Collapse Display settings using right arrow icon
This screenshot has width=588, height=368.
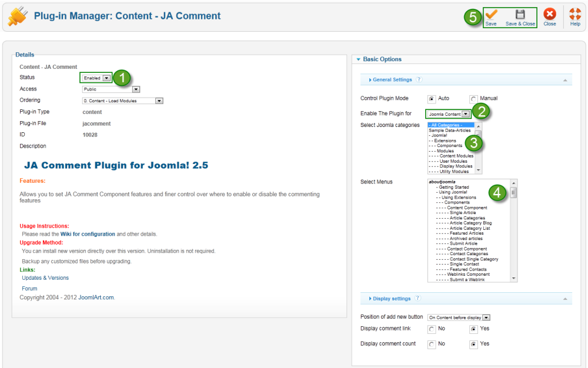point(370,299)
